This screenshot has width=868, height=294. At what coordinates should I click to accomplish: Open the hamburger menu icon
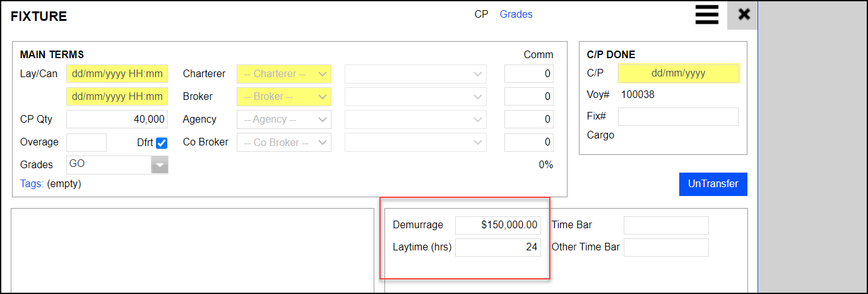pos(706,14)
